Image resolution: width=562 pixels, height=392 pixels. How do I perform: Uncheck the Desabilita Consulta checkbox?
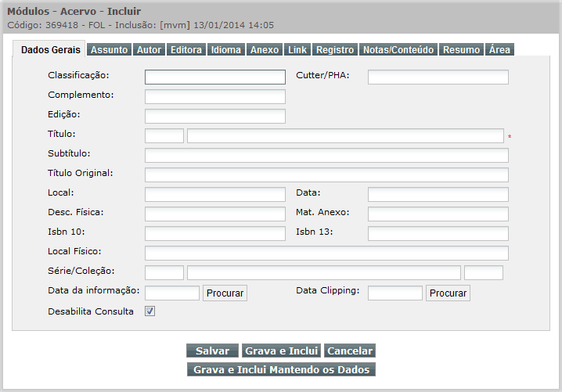(x=150, y=311)
